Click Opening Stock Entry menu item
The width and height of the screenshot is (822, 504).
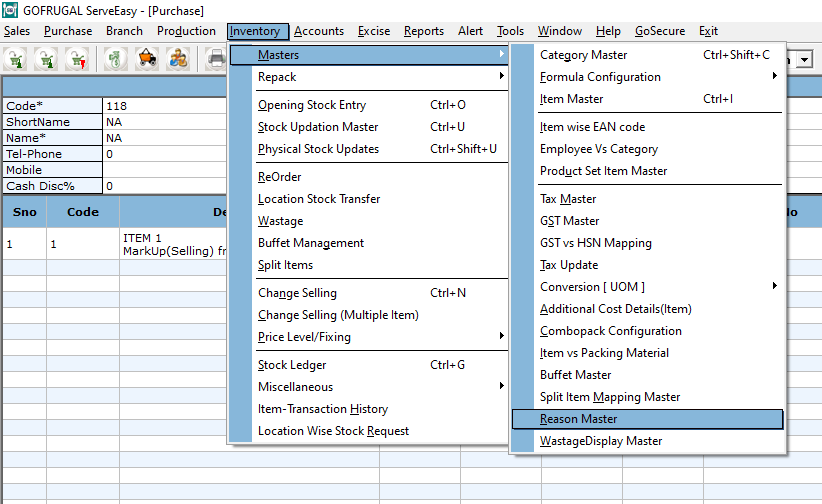point(312,105)
